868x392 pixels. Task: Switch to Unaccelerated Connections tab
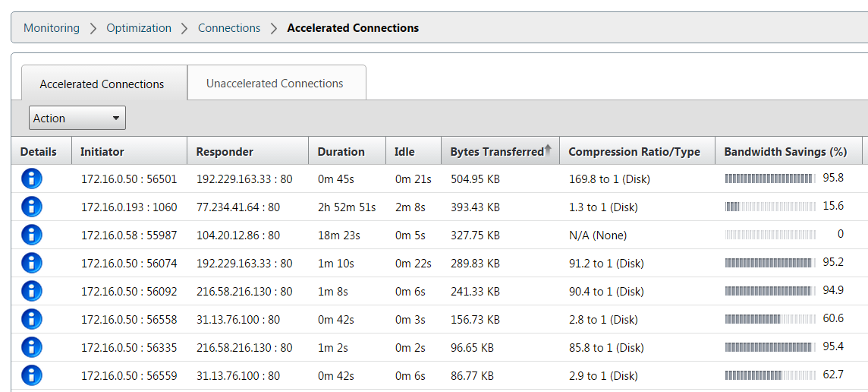[275, 84]
